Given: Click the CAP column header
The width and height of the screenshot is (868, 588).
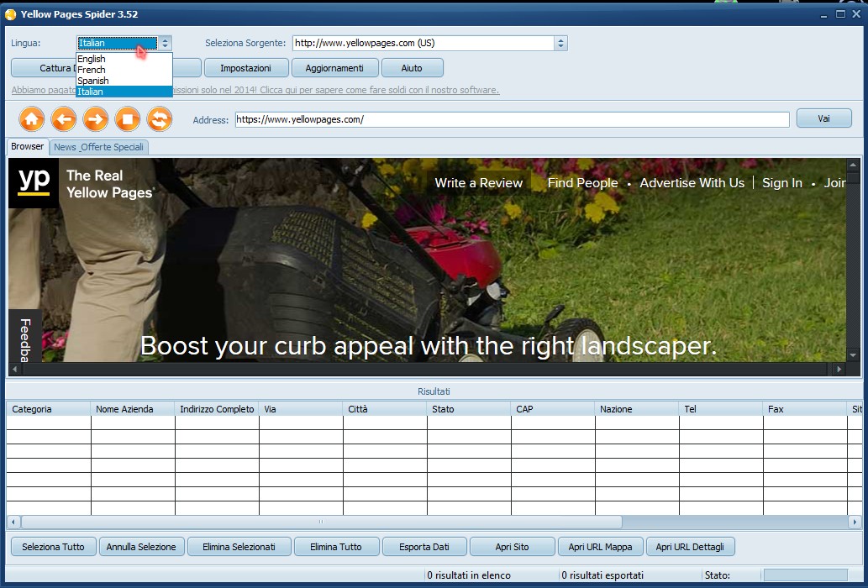Looking at the screenshot, I should [x=552, y=409].
